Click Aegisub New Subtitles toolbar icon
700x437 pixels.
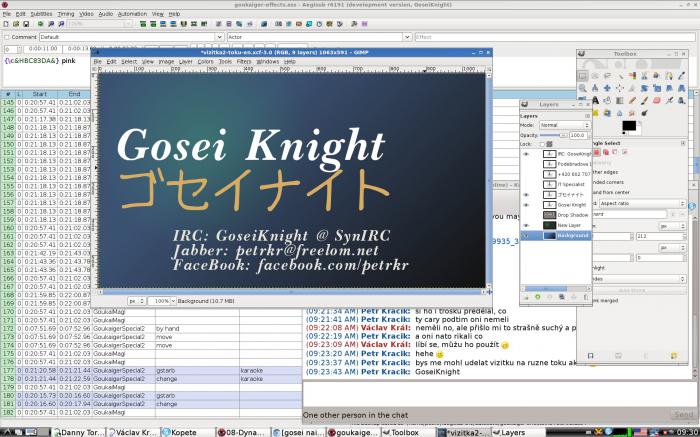5,24
